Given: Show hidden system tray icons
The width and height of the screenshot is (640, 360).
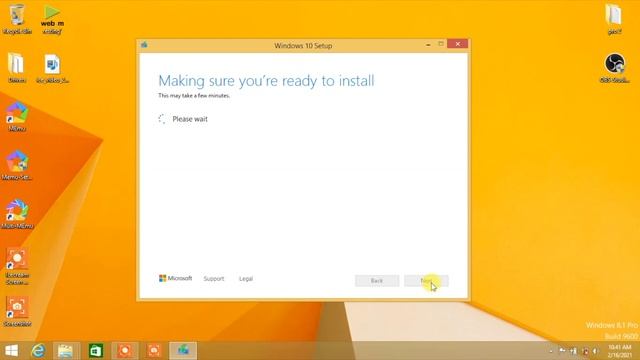Looking at the screenshot, I should coord(551,351).
